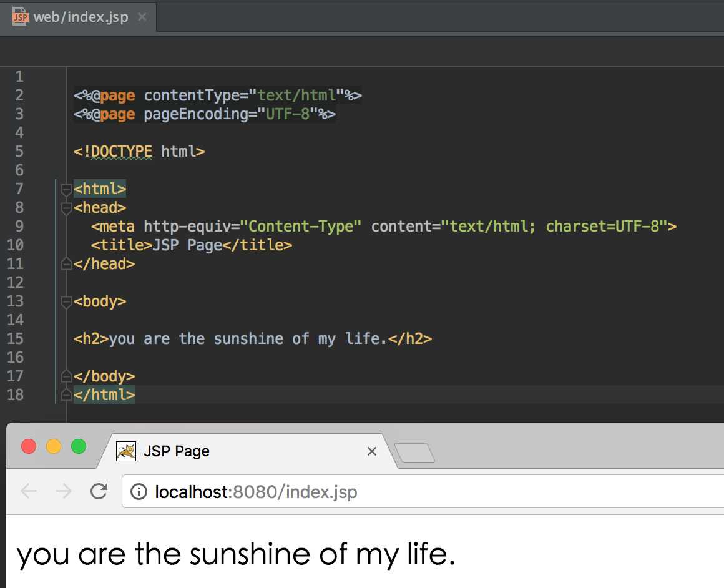The width and height of the screenshot is (724, 588).
Task: Click line number 15 in the gutter
Action: tap(15, 339)
